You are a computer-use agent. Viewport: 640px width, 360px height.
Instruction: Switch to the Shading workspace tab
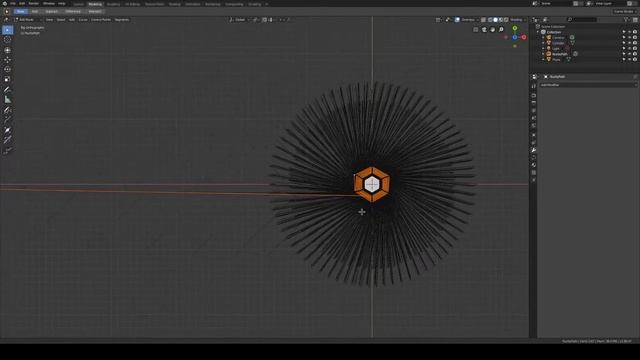click(x=175, y=4)
